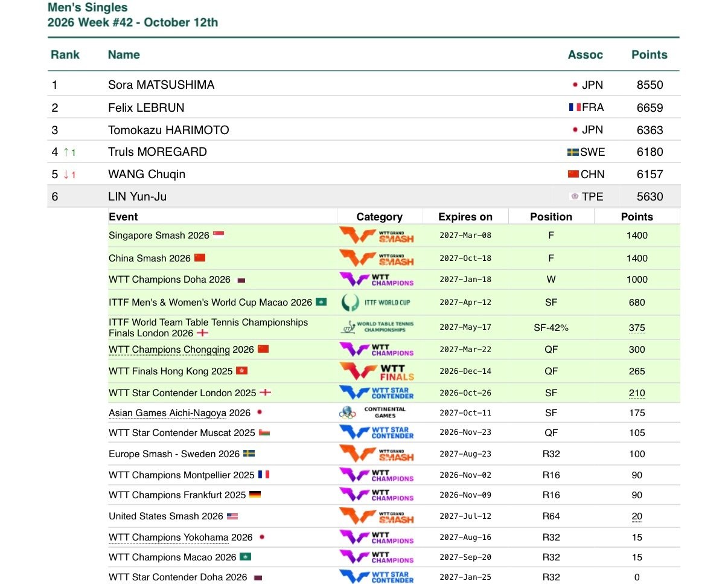Click the WTT Champions logo in the Yokohama row
The height and width of the screenshot is (584, 728).
click(377, 537)
